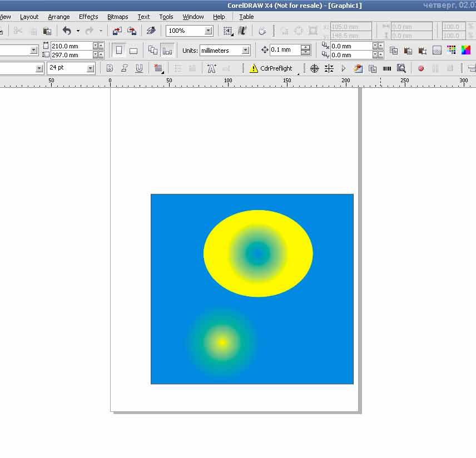Viewport: 476px width, 458px height.
Task: Open the paper type dropdown arrow
Action: [34, 51]
